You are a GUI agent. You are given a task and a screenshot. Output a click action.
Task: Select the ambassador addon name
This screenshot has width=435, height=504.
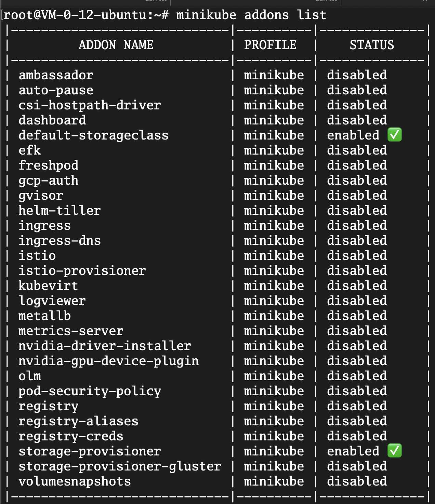pyautogui.click(x=56, y=75)
